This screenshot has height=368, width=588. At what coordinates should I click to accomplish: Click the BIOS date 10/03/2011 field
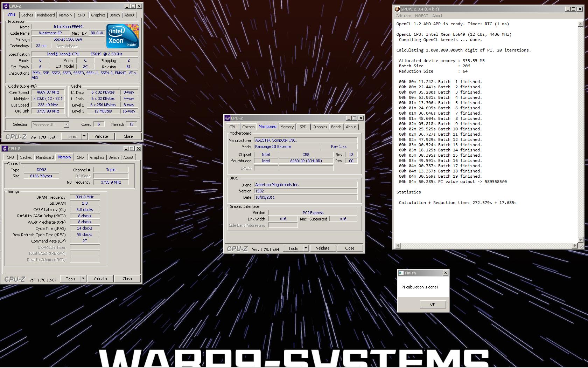306,197
